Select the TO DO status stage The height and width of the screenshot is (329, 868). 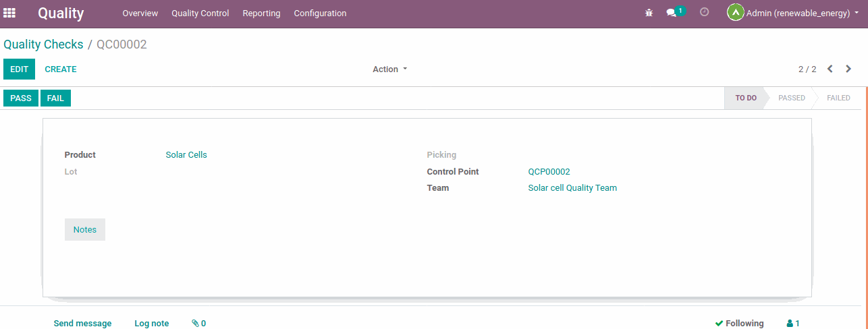click(x=745, y=98)
